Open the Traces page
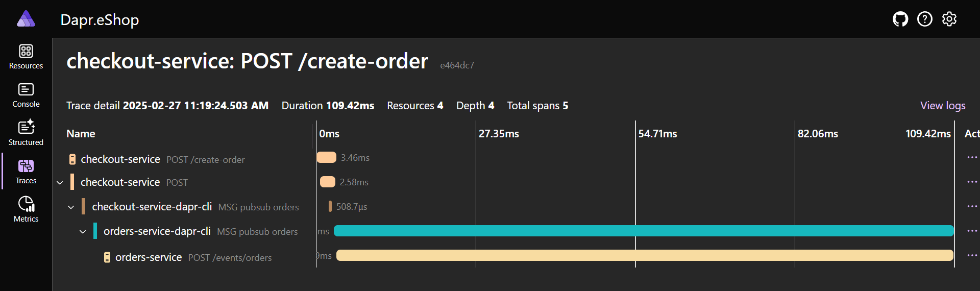 coord(26,172)
